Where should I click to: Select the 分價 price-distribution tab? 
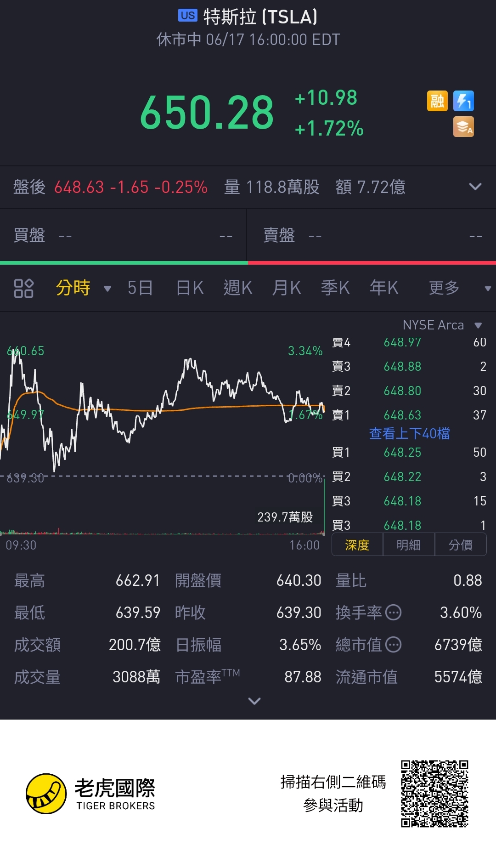coord(461,545)
